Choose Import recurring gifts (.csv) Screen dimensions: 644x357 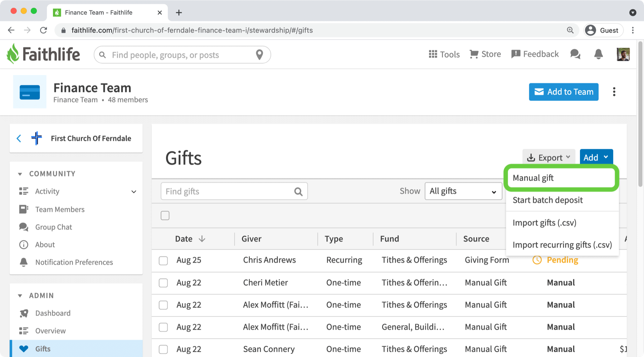pyautogui.click(x=562, y=245)
